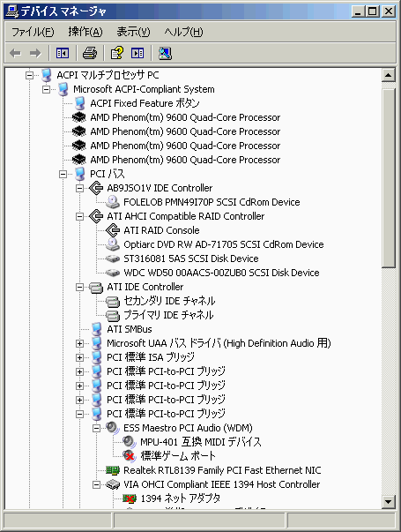Click the Forward arrow toolbar button

point(35,53)
